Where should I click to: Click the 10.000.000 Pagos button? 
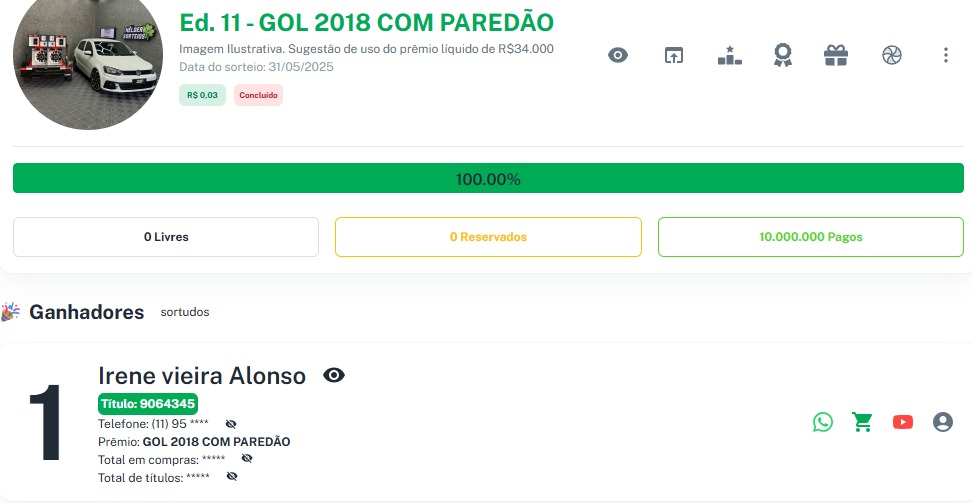810,237
